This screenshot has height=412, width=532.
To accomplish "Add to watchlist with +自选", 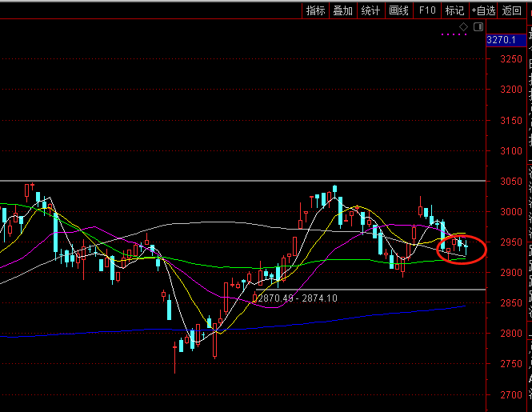I will click(483, 10).
